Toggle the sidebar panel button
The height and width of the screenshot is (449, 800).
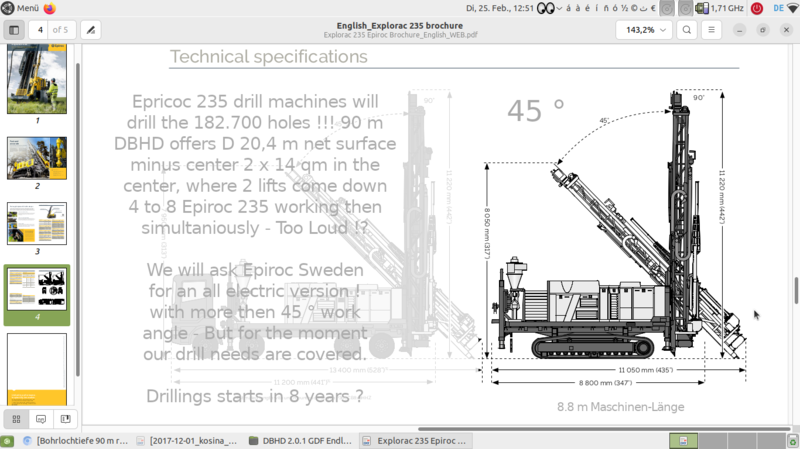click(14, 30)
